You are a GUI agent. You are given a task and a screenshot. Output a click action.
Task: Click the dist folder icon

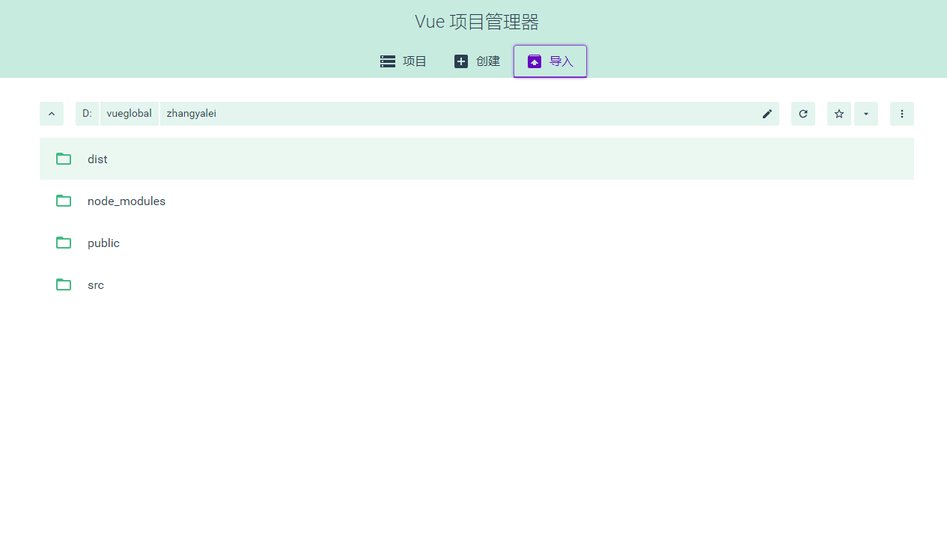pyautogui.click(x=64, y=159)
